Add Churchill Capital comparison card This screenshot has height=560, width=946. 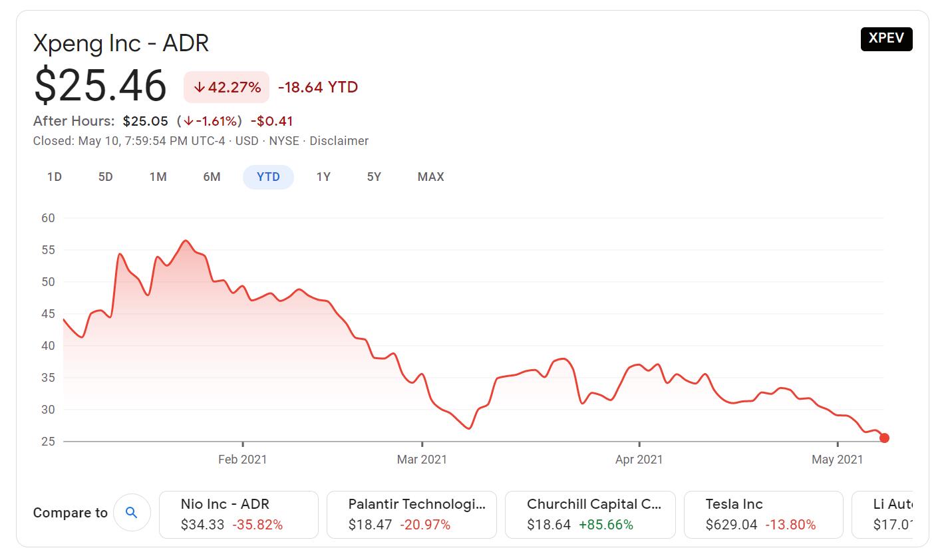(590, 514)
